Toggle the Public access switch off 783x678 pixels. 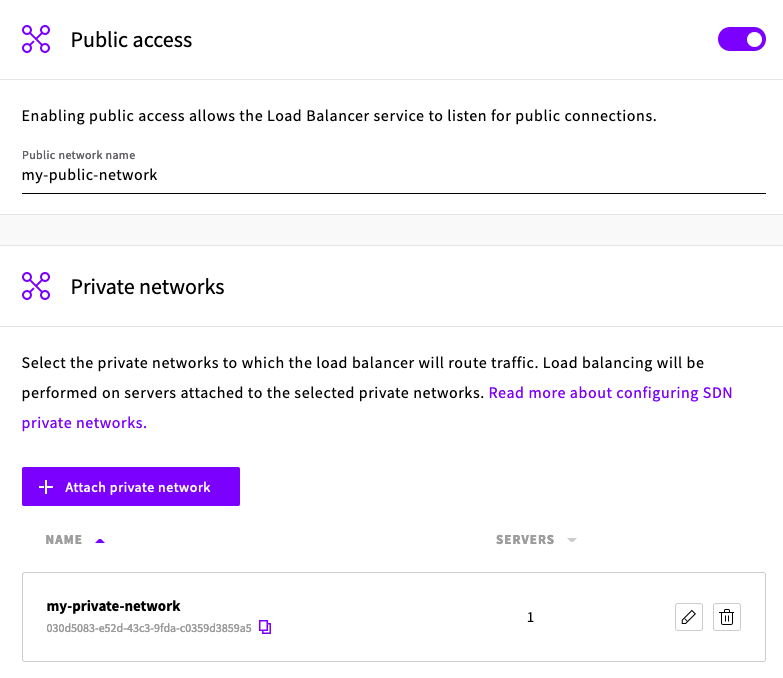point(742,39)
